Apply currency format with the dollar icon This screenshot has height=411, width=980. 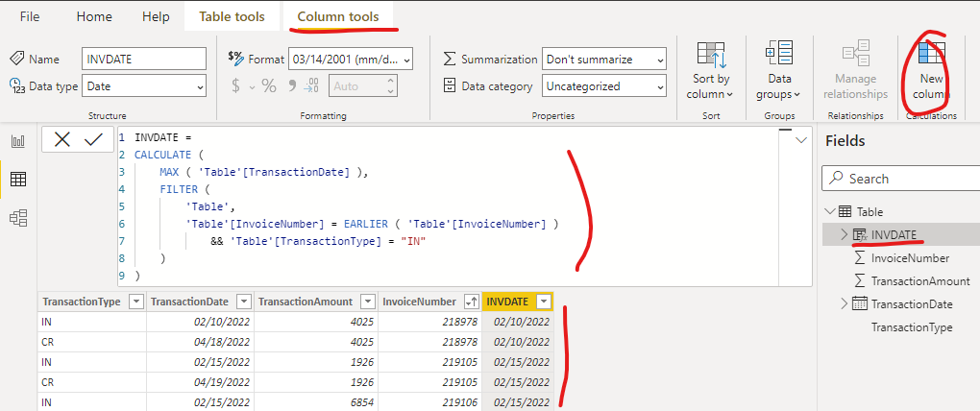[235, 86]
